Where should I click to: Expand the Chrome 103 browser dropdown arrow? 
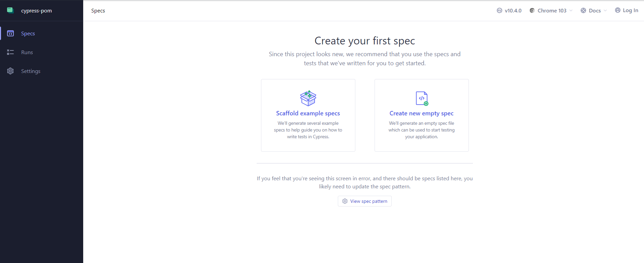[571, 10]
